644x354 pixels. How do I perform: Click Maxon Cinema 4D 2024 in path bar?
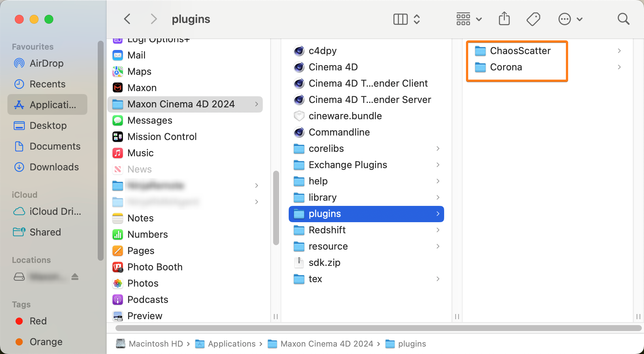click(x=320, y=344)
